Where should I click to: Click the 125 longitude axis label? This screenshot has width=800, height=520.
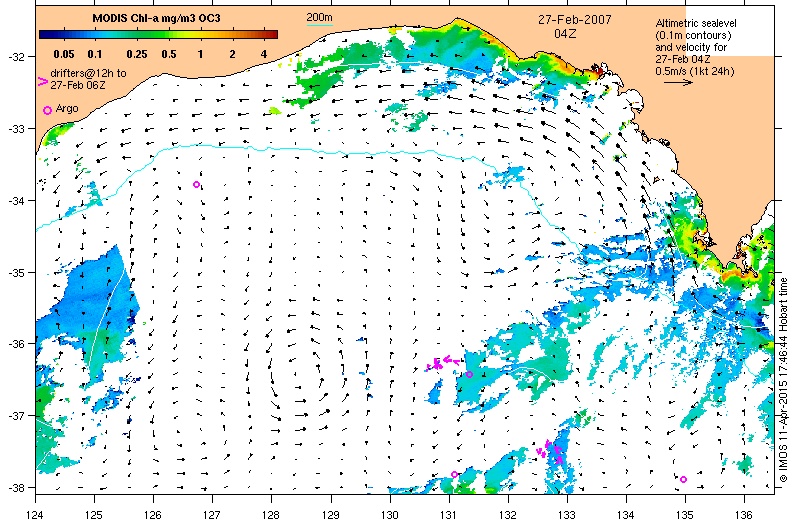click(94, 514)
